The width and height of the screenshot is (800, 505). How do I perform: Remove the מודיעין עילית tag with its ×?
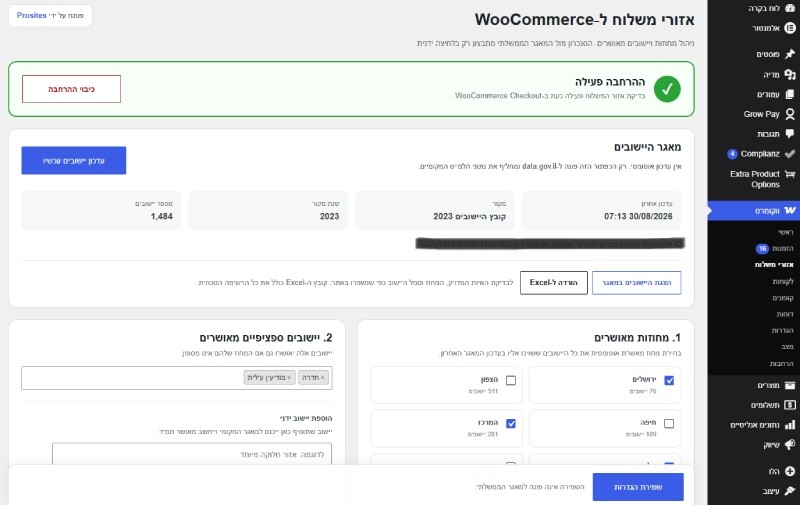[x=289, y=378]
